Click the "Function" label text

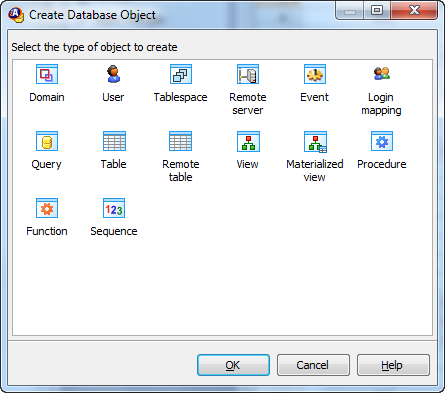point(47,231)
